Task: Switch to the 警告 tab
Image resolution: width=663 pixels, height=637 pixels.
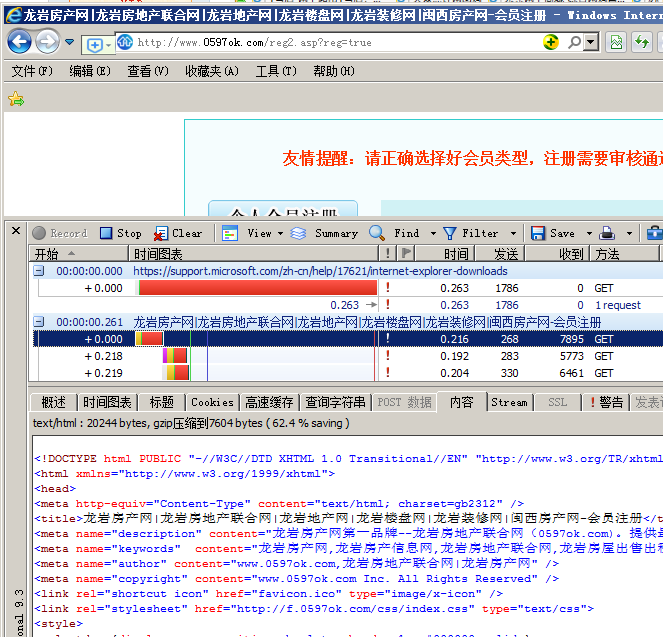Action: click(x=606, y=402)
